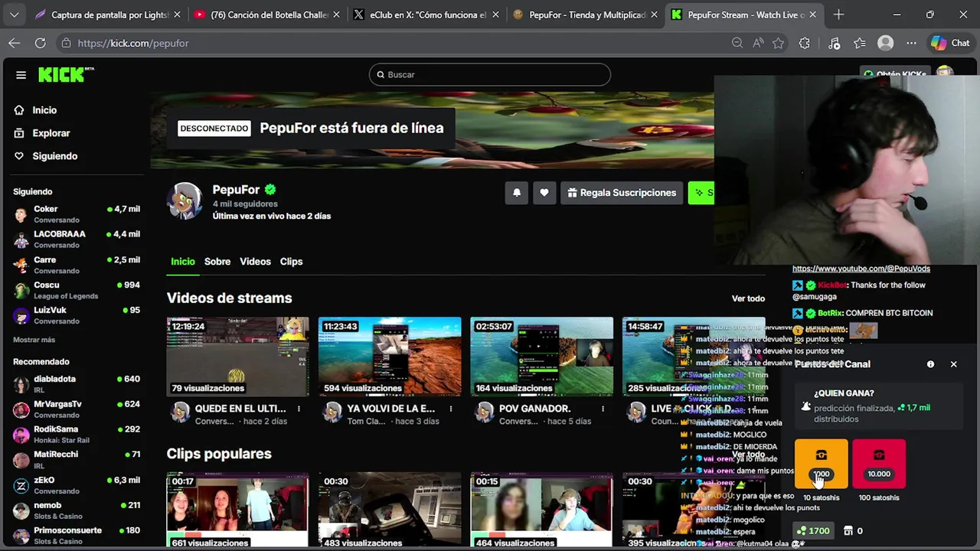Screen dimensions: 980x551
Task: Open browser tab list dropdown
Action: [14, 15]
